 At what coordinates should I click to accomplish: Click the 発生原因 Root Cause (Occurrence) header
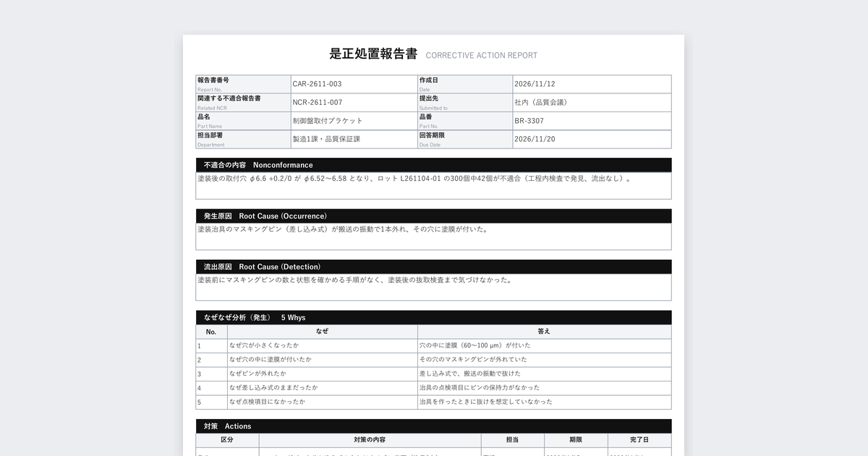point(433,216)
